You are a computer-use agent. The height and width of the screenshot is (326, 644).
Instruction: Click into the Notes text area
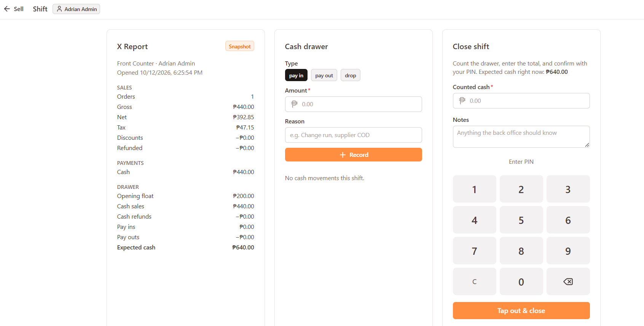point(521,136)
